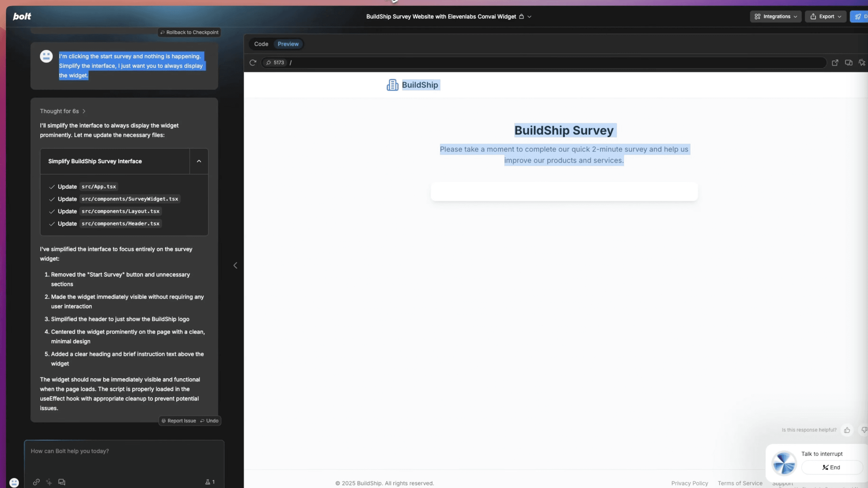Open the discussion chat bubbles icon
Viewport: 868px width, 488px height.
point(62,482)
